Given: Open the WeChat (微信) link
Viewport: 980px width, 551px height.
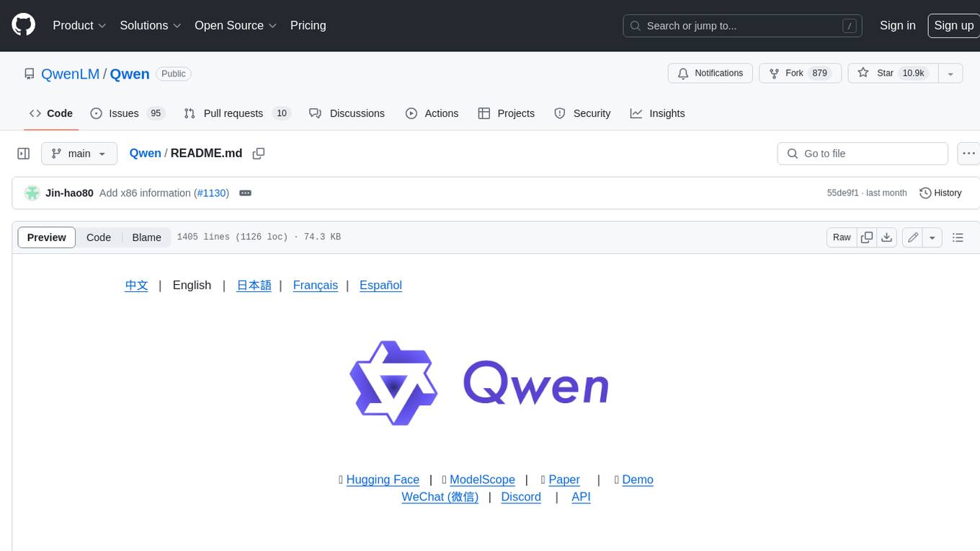Looking at the screenshot, I should [440, 497].
